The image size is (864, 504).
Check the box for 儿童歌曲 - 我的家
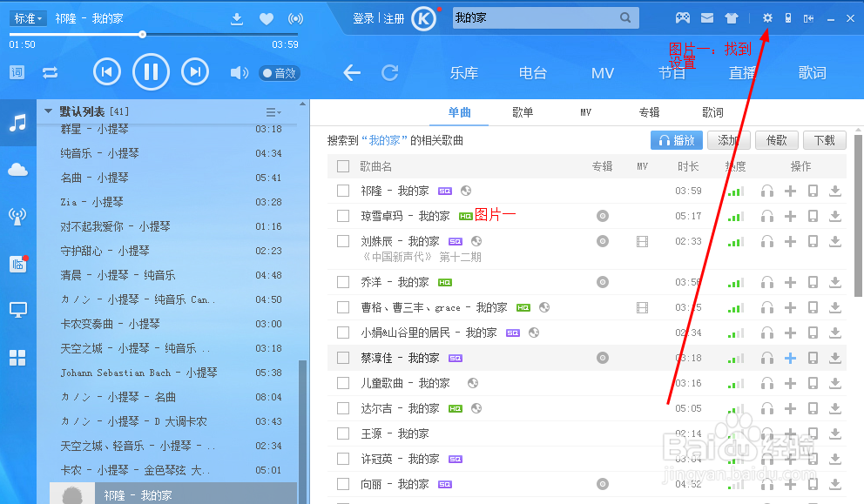coord(343,383)
